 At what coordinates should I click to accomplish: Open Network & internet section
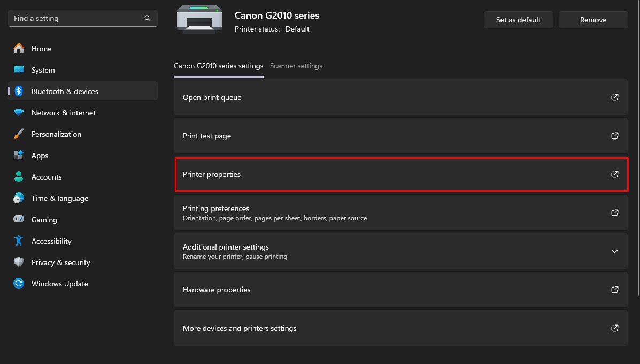[63, 113]
